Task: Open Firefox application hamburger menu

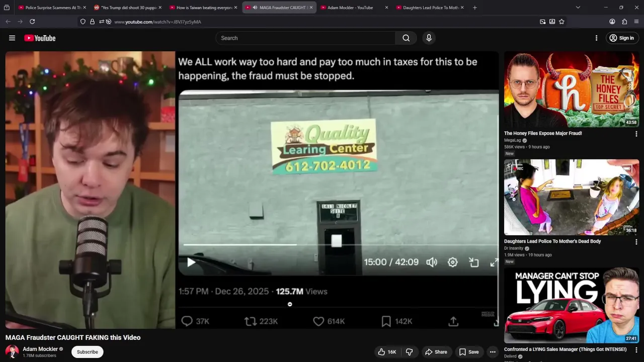Action: 636,22
